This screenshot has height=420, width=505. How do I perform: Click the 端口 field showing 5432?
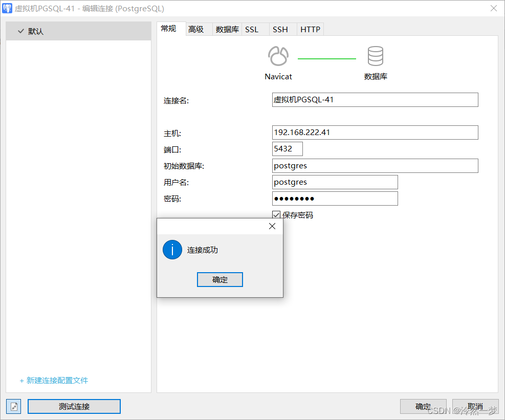(287, 149)
